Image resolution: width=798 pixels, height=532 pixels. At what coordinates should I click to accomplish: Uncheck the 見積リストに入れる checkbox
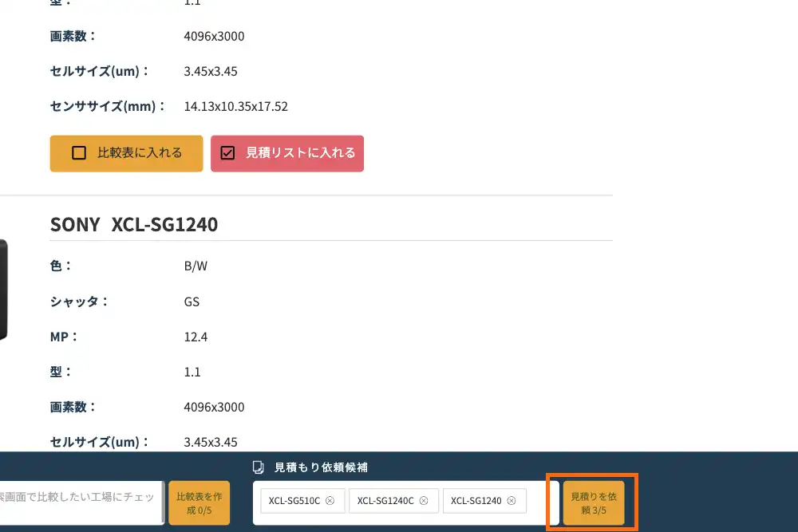(227, 153)
